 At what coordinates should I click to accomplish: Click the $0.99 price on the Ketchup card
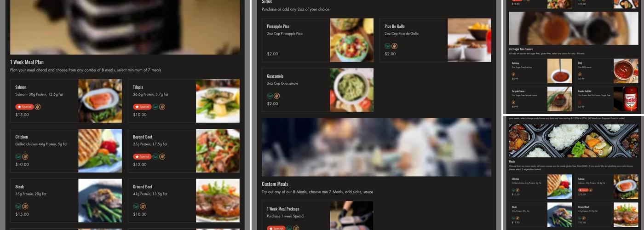coord(515,79)
